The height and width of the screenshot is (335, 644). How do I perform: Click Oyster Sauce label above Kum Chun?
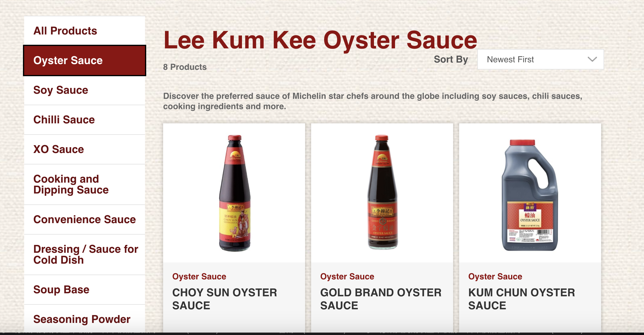pyautogui.click(x=495, y=276)
